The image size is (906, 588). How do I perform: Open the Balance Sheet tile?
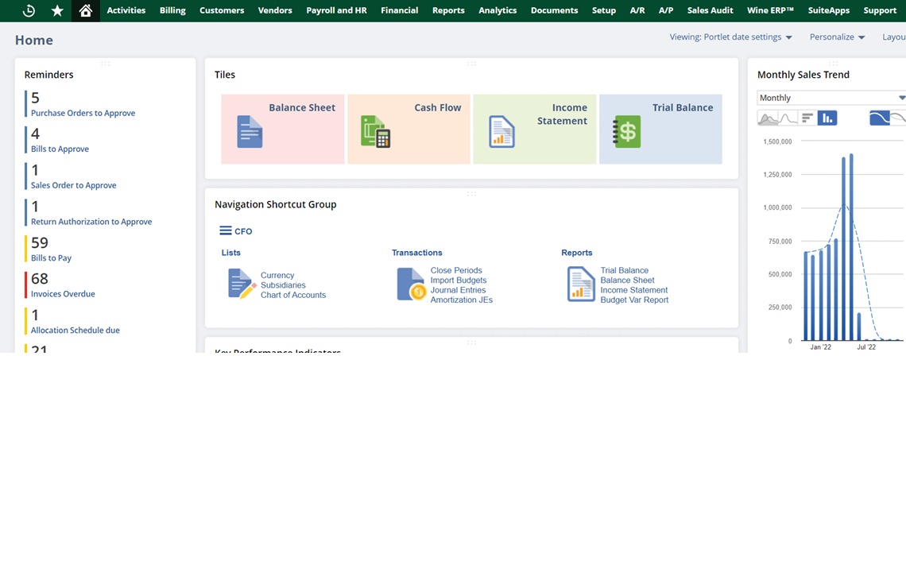tap(282, 129)
